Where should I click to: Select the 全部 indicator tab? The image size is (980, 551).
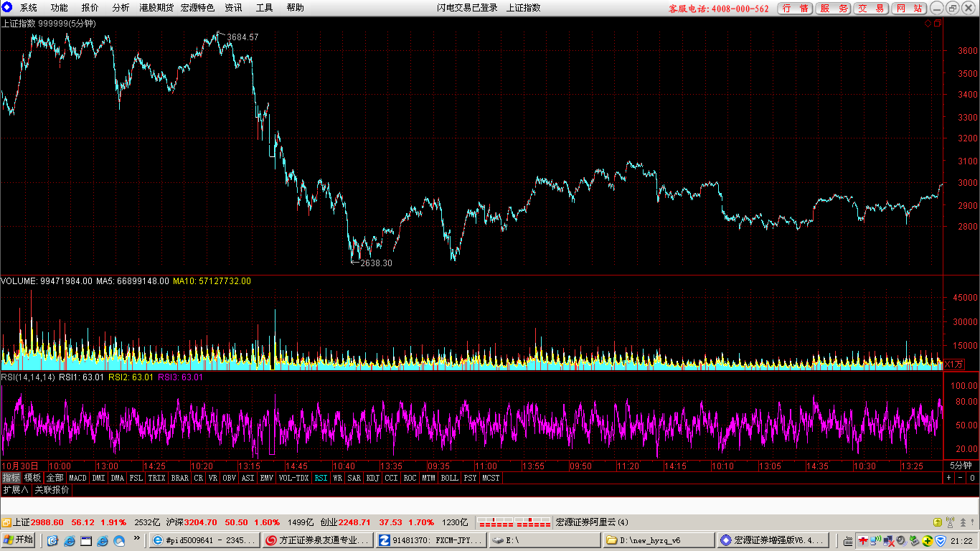55,478
